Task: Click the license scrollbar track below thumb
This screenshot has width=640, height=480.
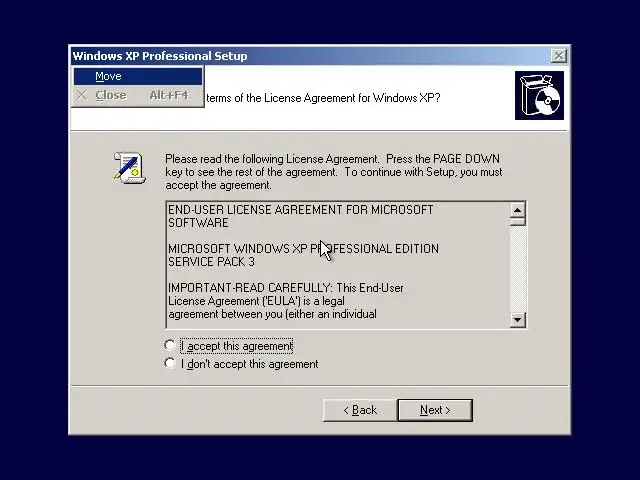Action: coord(518,269)
